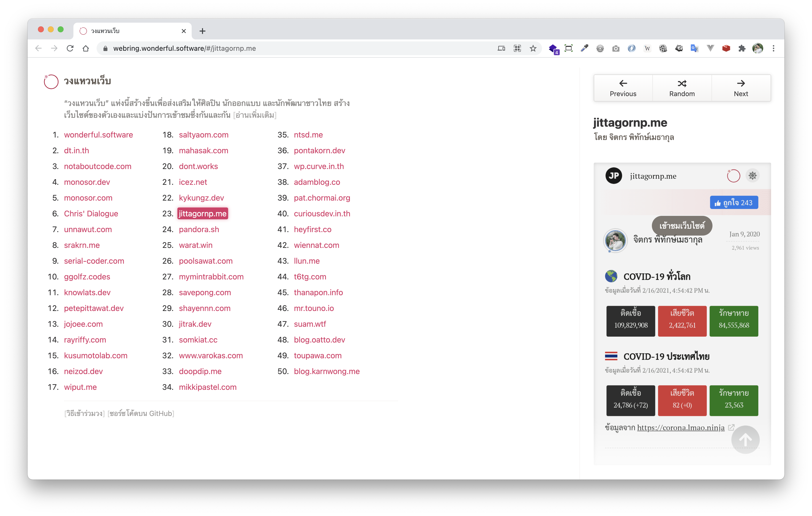Toggle dark mode sun icon in preview
Viewport: 812px width, 516px height.
pyautogui.click(x=752, y=176)
